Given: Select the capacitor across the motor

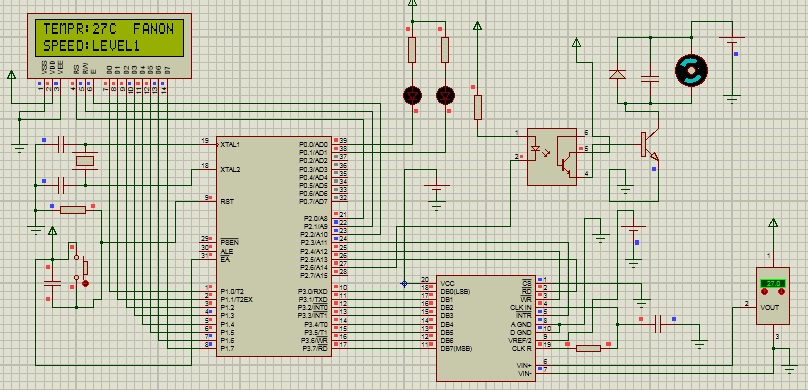Looking at the screenshot, I should 650,79.
